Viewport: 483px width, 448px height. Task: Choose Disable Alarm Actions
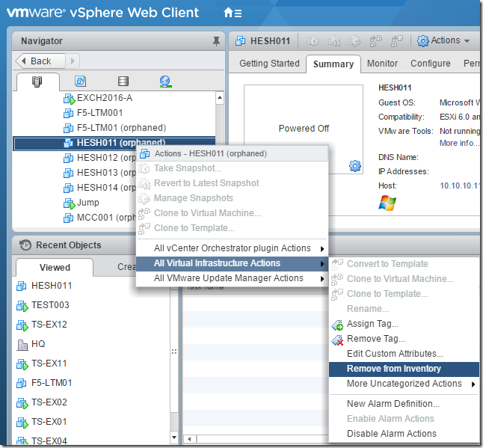(x=392, y=434)
